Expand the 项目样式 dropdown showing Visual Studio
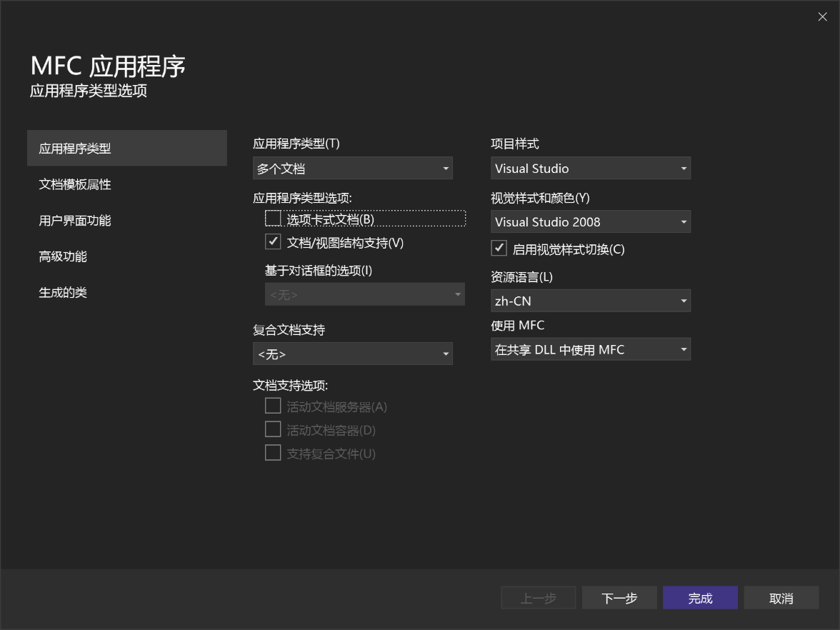 pyautogui.click(x=591, y=169)
